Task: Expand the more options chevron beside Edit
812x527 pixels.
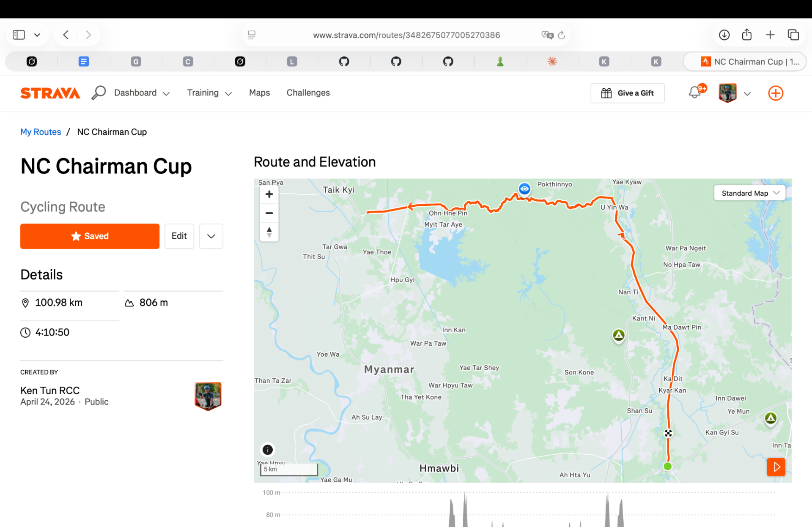Action: 211,236
